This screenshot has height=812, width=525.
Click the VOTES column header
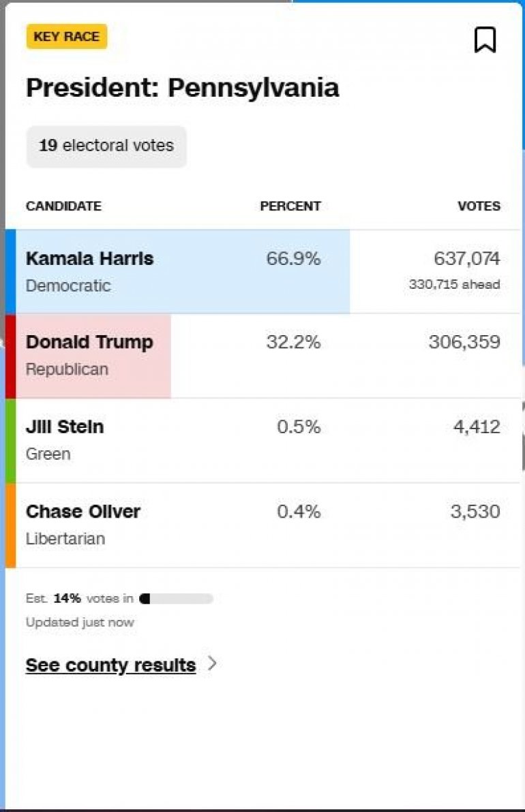pyautogui.click(x=479, y=206)
